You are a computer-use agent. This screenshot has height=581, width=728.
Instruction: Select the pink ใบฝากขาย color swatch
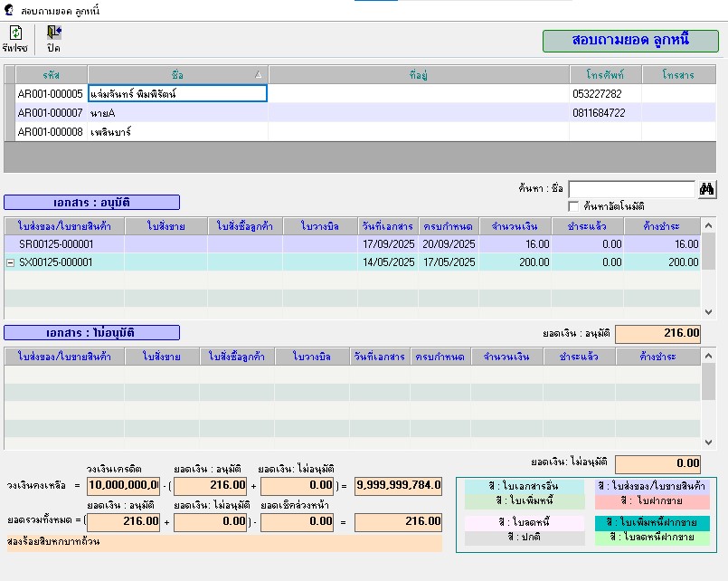(x=652, y=500)
